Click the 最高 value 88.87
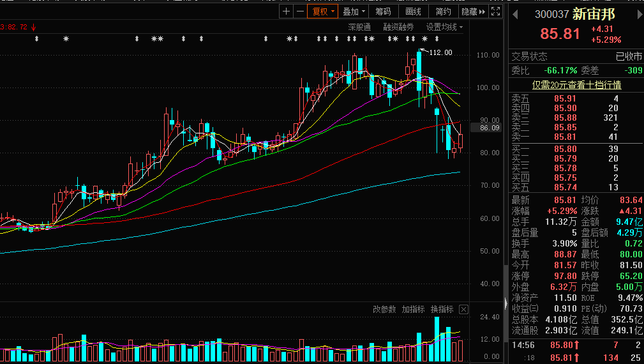 tap(565, 254)
